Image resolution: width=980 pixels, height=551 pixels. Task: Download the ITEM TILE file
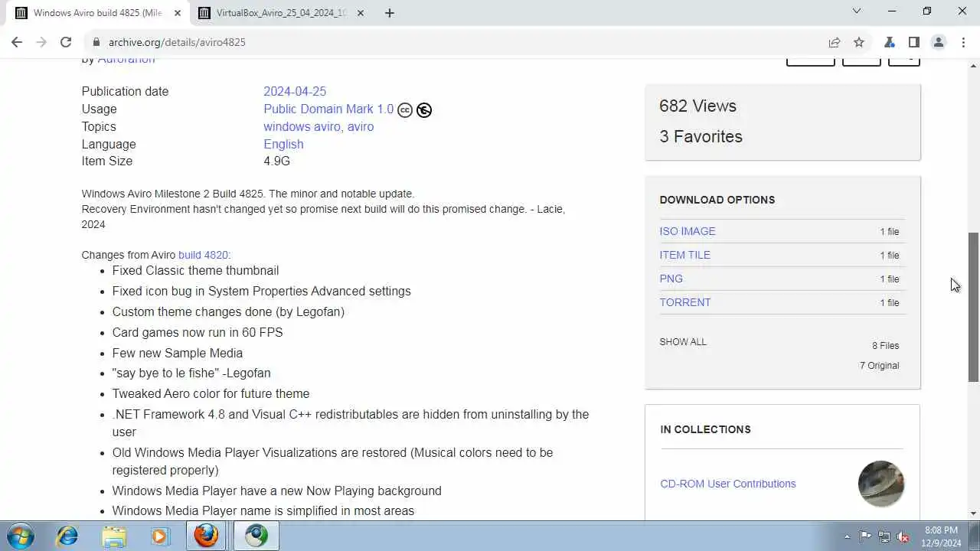pos(685,255)
